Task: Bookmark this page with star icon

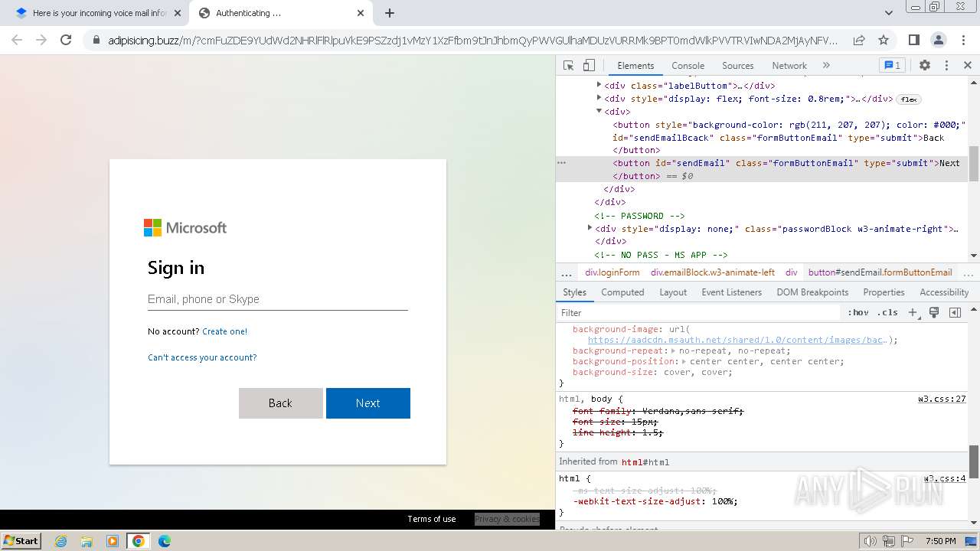Action: 884,40
